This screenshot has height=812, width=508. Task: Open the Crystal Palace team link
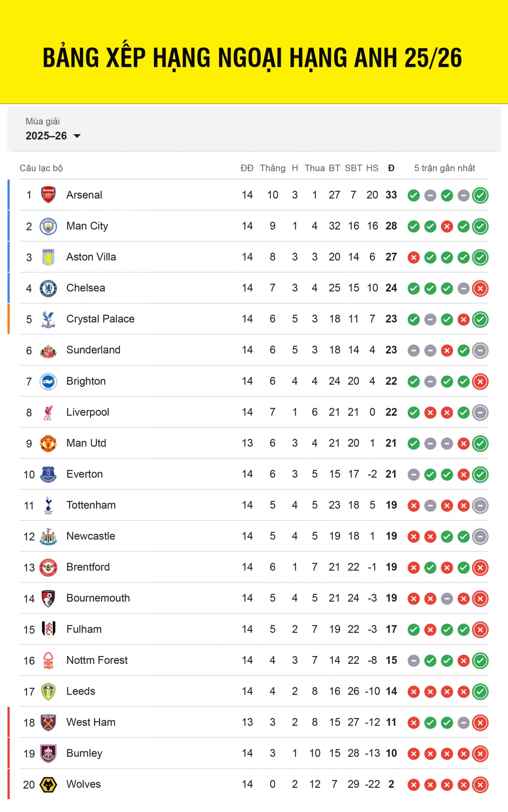click(x=100, y=319)
